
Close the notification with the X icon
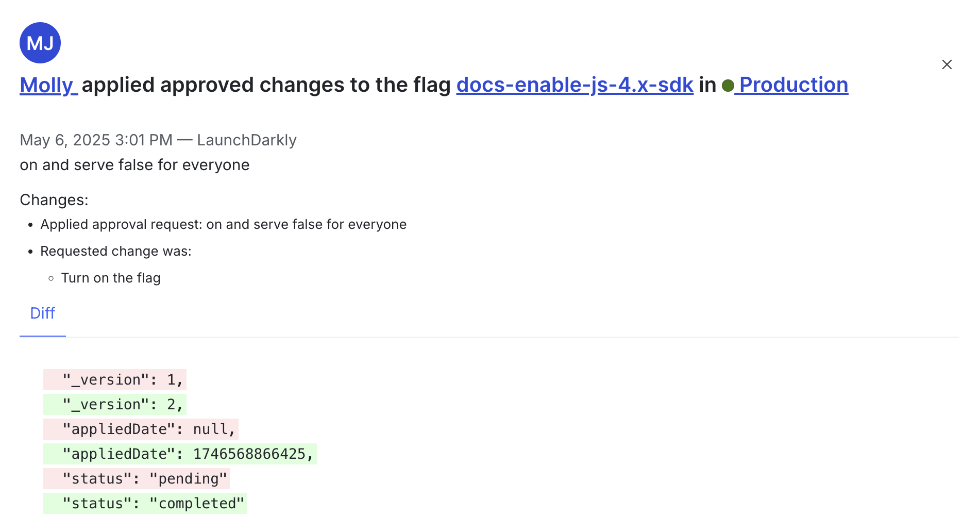947,64
